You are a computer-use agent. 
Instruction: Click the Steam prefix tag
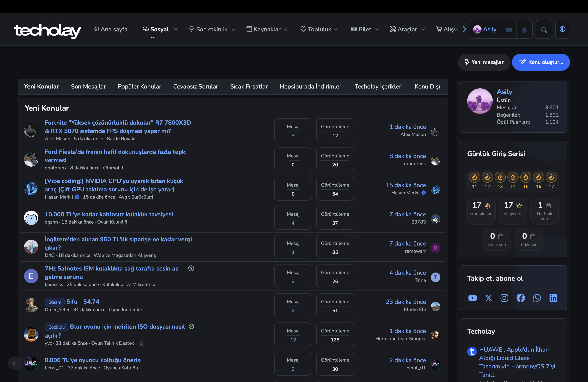(55, 302)
